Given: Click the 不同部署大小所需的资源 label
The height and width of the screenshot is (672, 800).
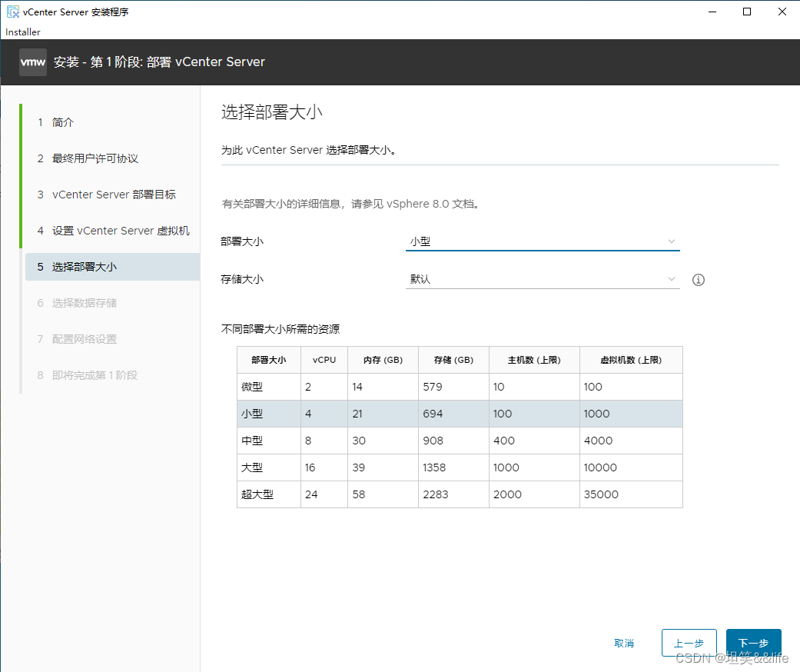Looking at the screenshot, I should (280, 329).
